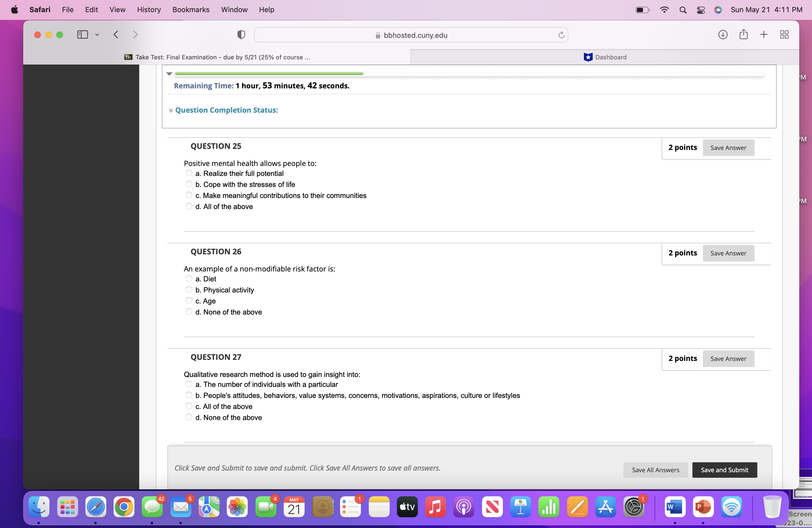The height and width of the screenshot is (528, 812).
Task: Open the share icon in Safari toolbar
Action: click(744, 35)
